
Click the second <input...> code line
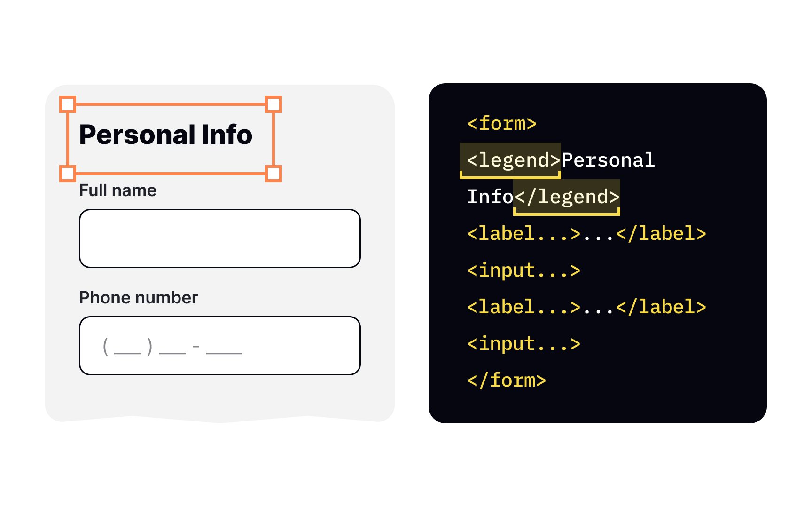pyautogui.click(x=524, y=344)
